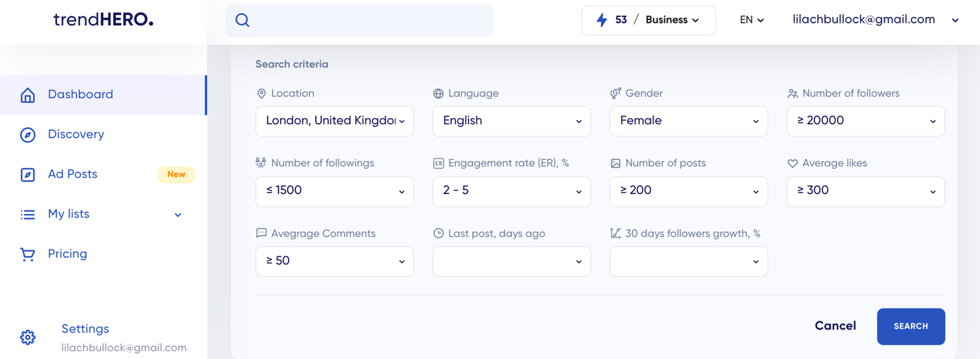Go to Pricing in the sidebar
This screenshot has width=980, height=359.
click(68, 254)
